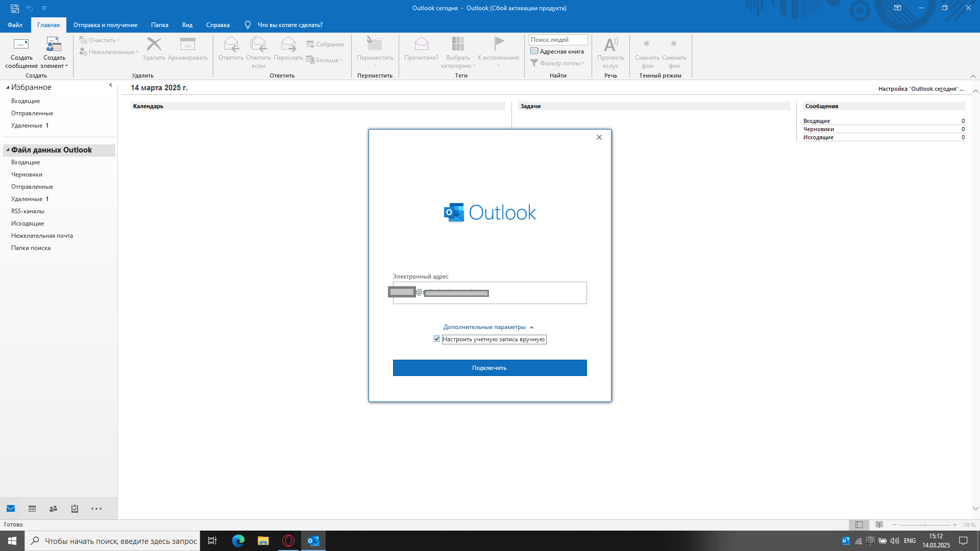Open Task View on taskbar
Screen dimensions: 980x551
tap(212, 541)
